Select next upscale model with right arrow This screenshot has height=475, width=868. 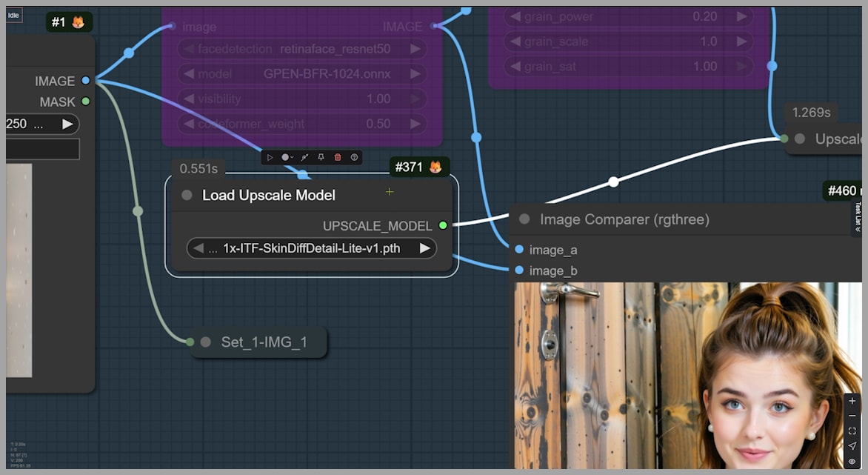[x=425, y=248]
